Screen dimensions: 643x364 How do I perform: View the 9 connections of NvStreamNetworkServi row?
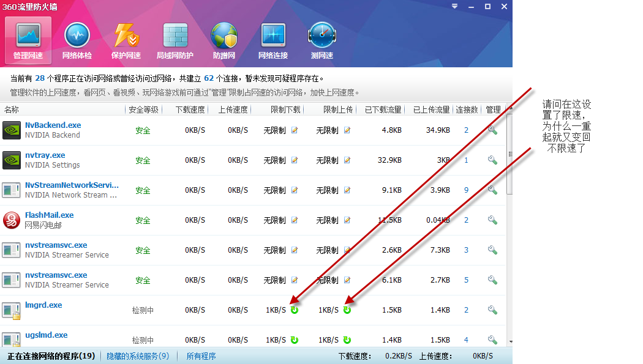tap(466, 190)
